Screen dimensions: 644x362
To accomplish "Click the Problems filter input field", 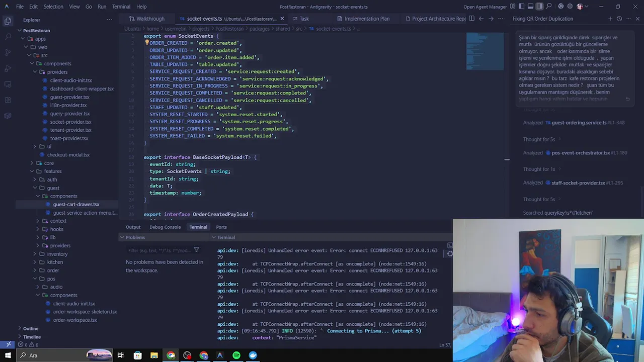I will [159, 250].
